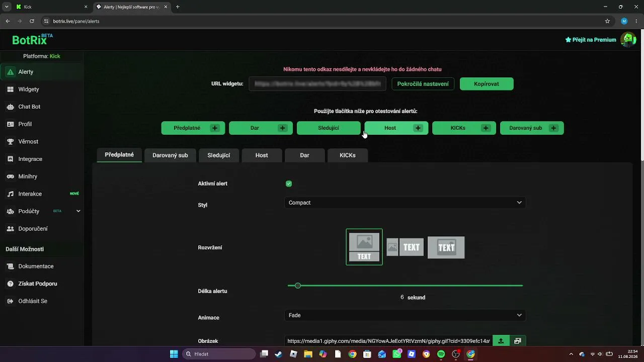This screenshot has height=362, width=644.
Task: Click Přejít na Premium link
Action: point(591,40)
